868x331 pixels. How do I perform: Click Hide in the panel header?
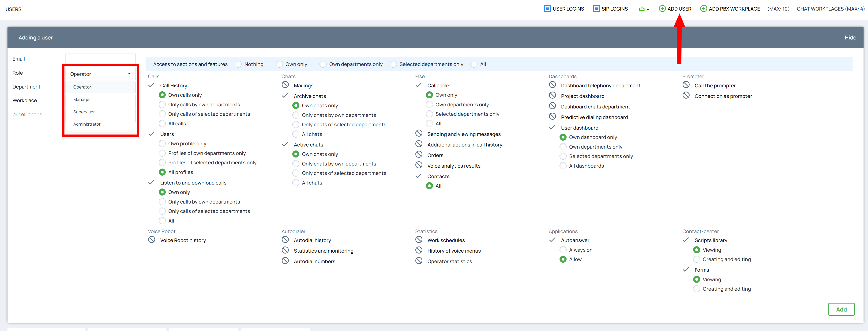click(x=850, y=38)
